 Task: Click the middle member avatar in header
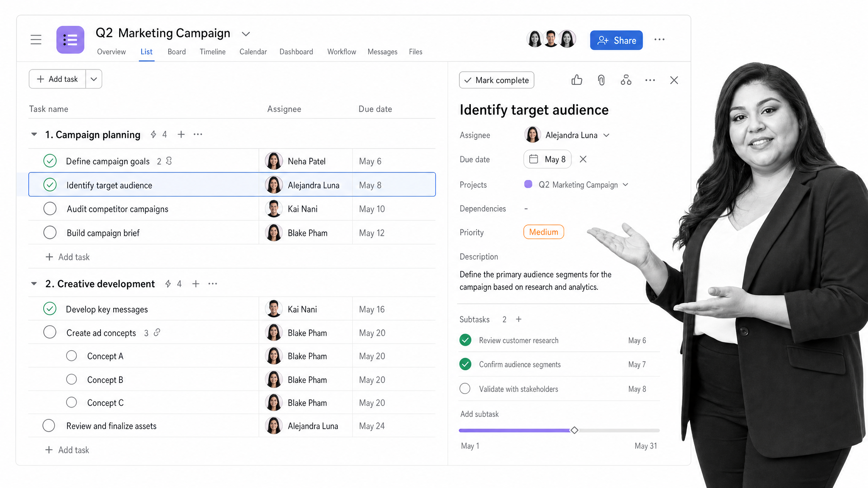(x=551, y=39)
